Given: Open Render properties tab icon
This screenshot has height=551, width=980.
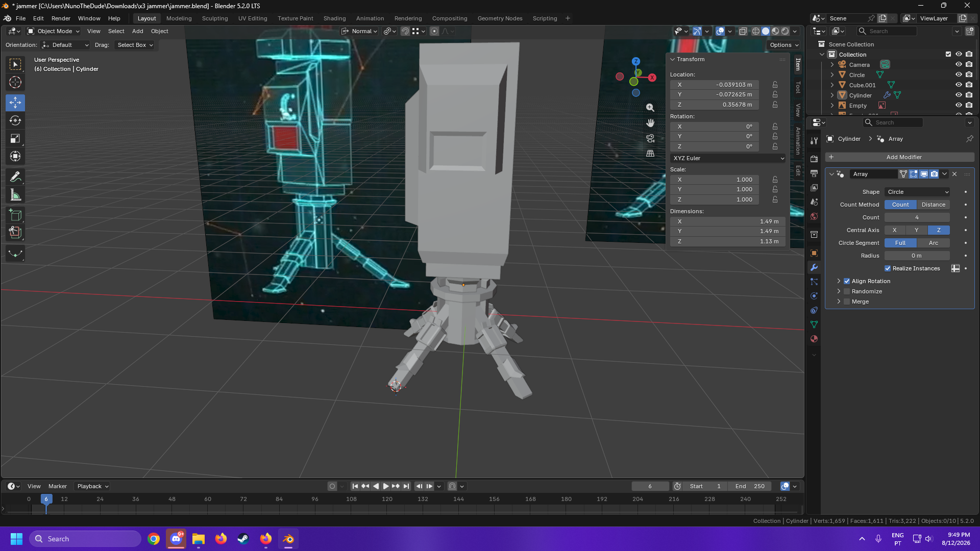Looking at the screenshot, I should [814, 159].
